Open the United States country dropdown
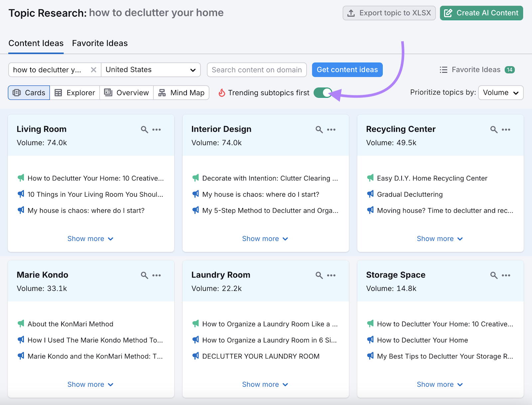532x405 pixels. [x=151, y=70]
